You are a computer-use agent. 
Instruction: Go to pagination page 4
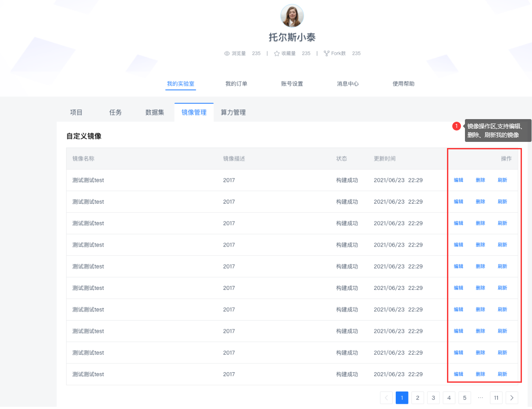point(449,398)
